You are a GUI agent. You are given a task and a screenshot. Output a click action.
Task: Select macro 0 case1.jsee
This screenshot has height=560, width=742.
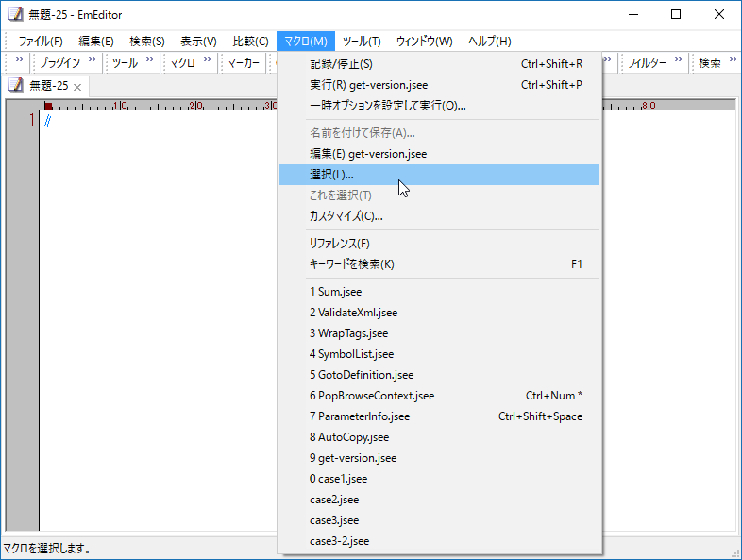coord(439,479)
